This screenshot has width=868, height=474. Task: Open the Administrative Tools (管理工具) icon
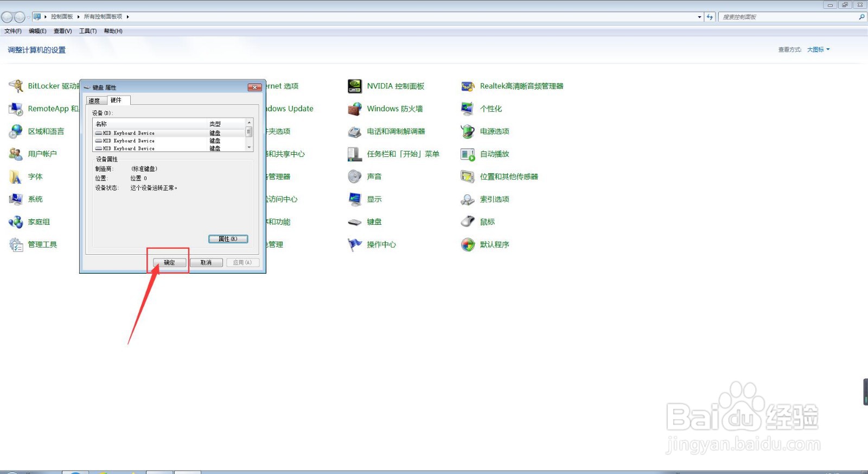coord(16,245)
